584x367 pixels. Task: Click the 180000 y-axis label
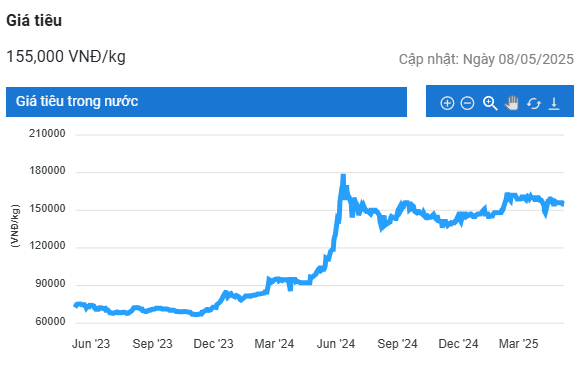47,171
